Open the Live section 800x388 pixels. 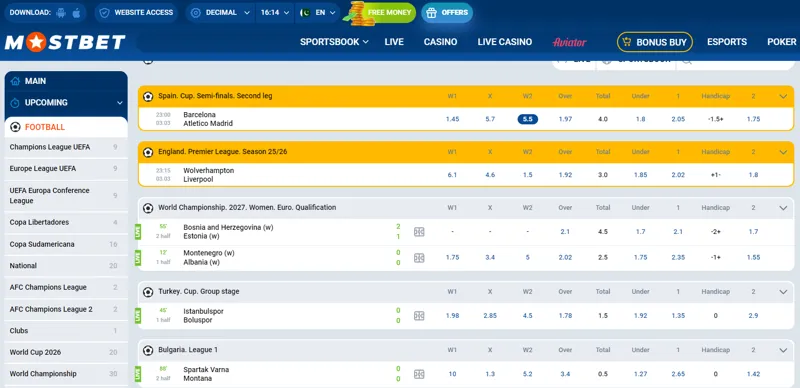tap(394, 42)
